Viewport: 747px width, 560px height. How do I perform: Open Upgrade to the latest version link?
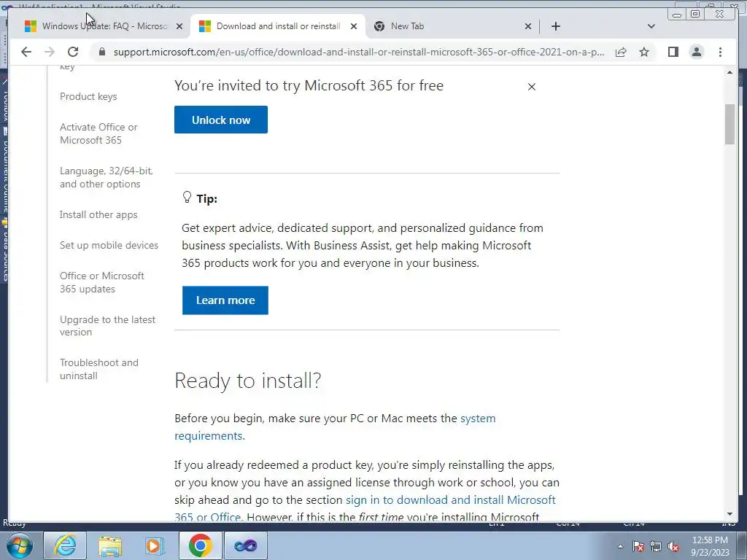107,326
